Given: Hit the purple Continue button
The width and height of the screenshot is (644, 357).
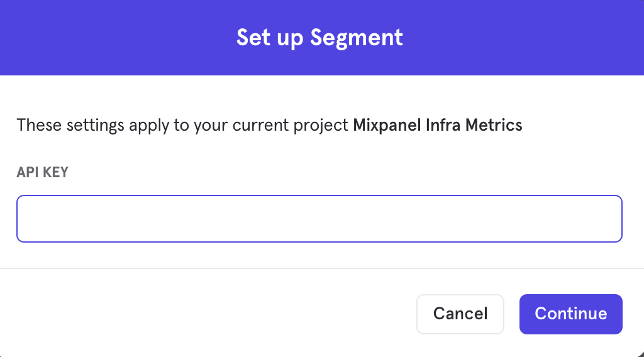Looking at the screenshot, I should [570, 314].
